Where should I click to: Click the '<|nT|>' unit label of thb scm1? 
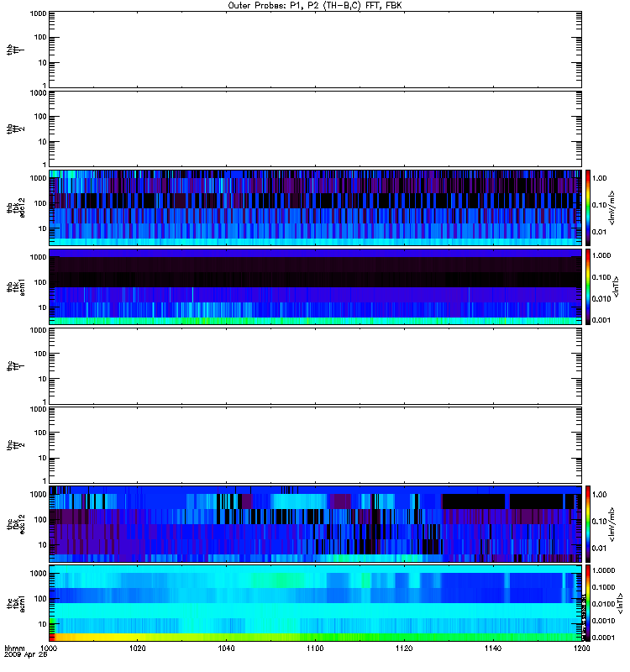coord(616,286)
